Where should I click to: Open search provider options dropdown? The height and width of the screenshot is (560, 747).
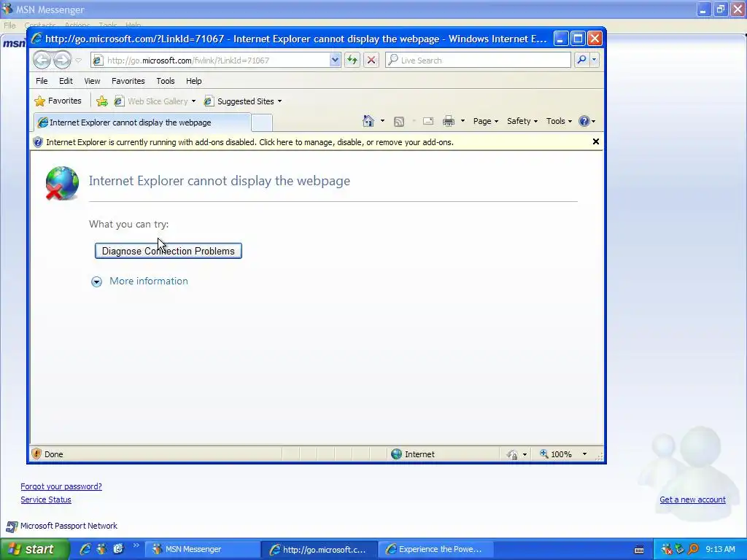click(594, 60)
